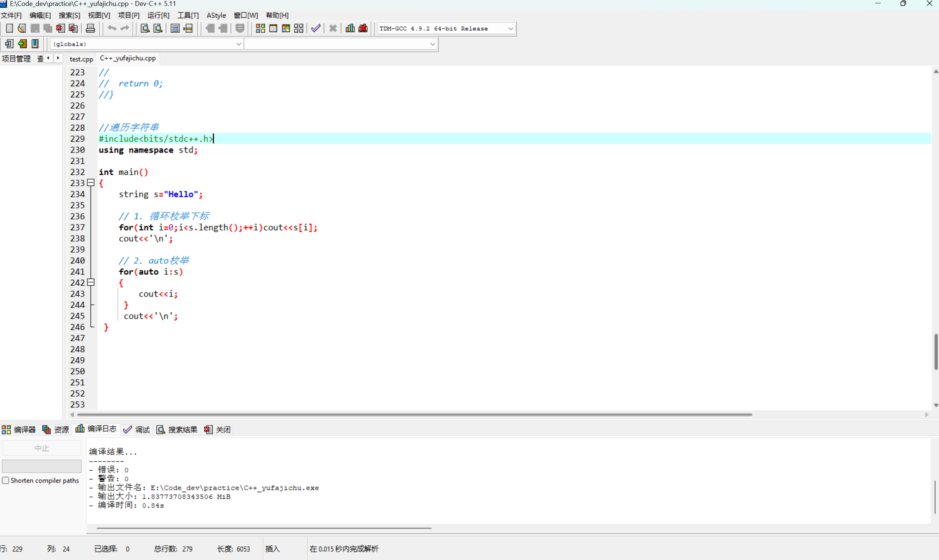Viewport: 939px width, 560px height.
Task: Enable Shorten compiler paths checkbox
Action: click(6, 480)
